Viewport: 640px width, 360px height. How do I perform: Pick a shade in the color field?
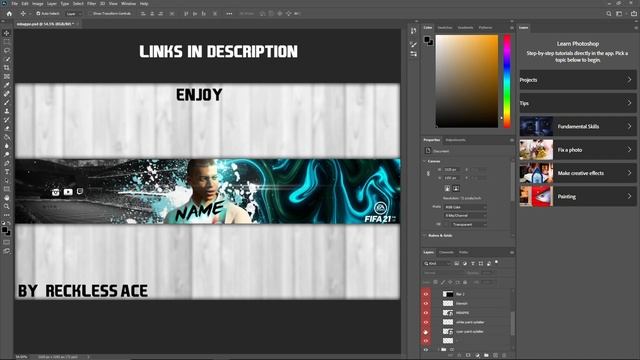click(x=467, y=81)
